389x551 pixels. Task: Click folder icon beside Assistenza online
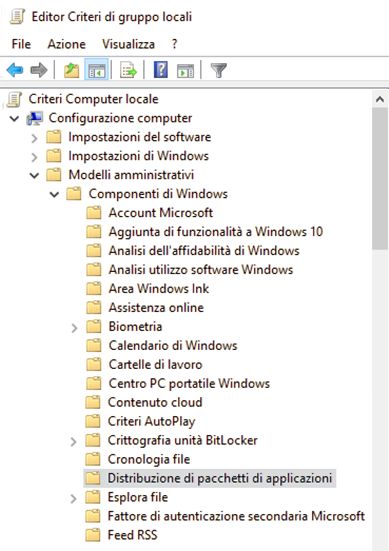tap(94, 308)
